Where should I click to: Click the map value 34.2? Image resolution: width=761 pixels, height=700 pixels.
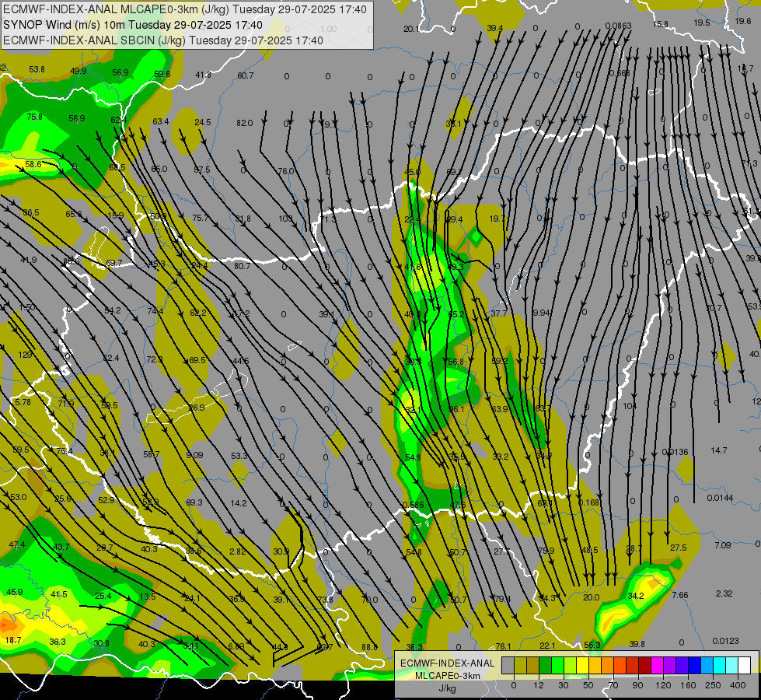635,596
